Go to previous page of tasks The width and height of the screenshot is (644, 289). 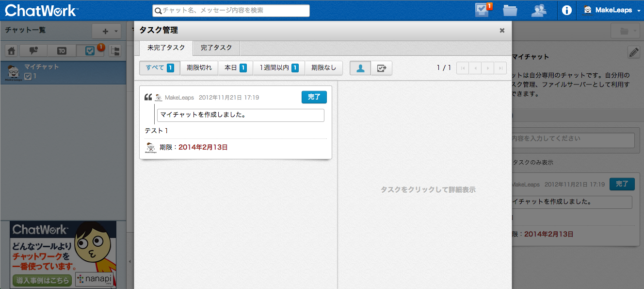(475, 68)
